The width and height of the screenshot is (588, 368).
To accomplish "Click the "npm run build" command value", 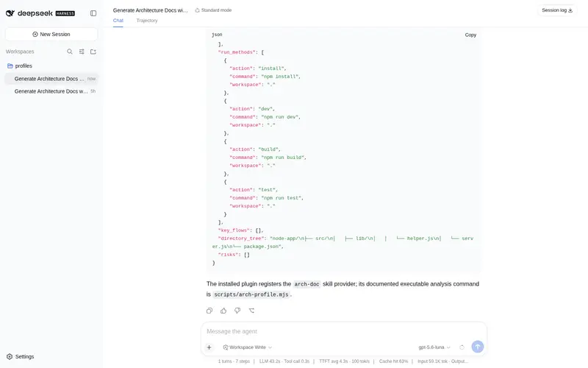I will (284, 158).
